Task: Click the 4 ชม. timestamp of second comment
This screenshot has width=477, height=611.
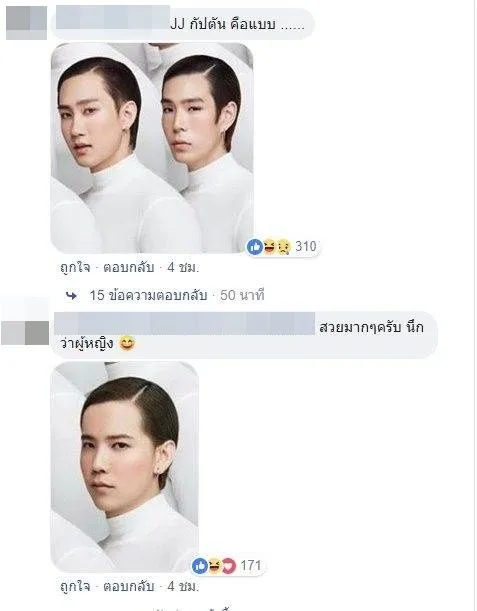Action: [x=183, y=586]
